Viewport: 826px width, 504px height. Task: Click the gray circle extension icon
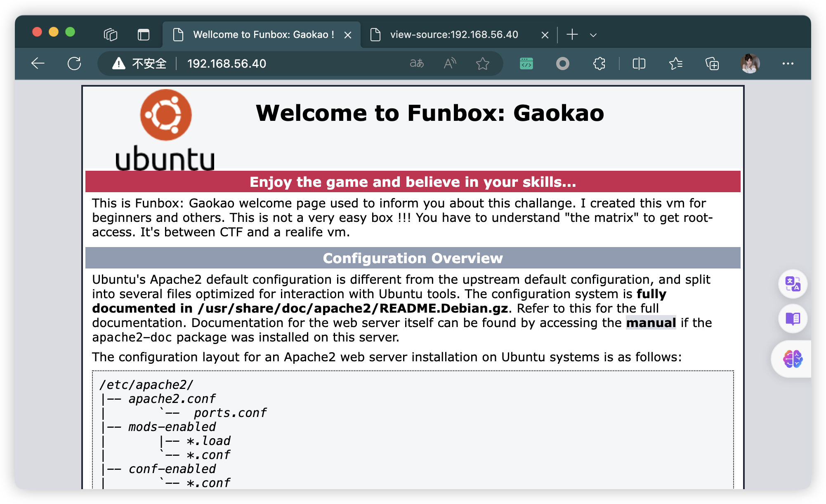(x=562, y=64)
